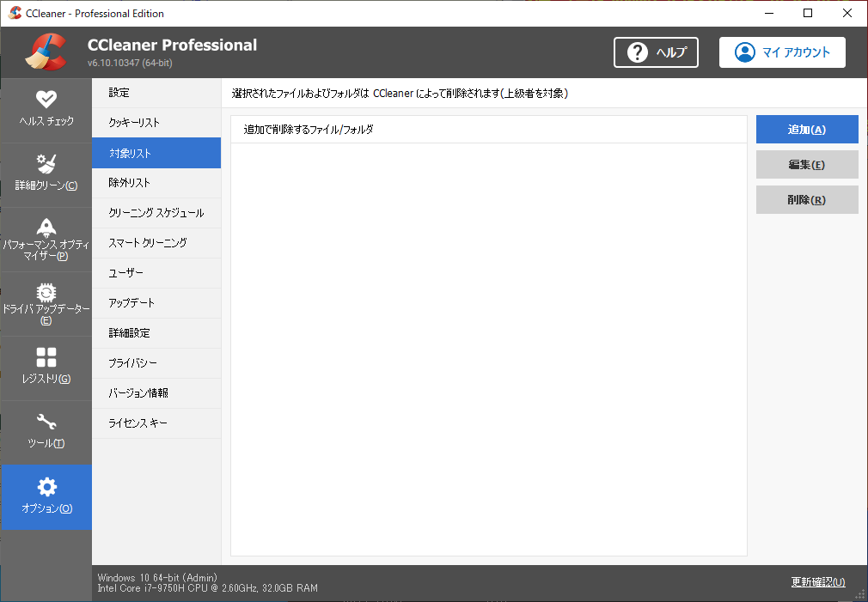
Task: Select オプション gear icon in sidebar
Action: click(x=46, y=487)
